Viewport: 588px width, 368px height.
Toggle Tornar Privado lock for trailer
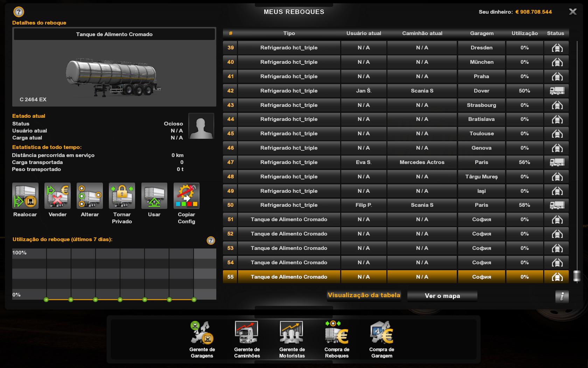click(122, 196)
